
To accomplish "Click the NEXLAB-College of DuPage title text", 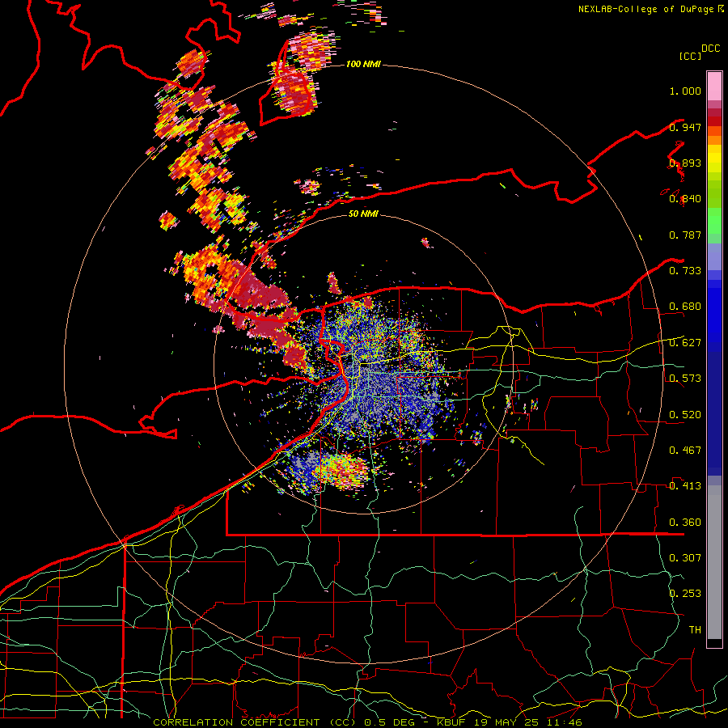I will click(x=647, y=9).
